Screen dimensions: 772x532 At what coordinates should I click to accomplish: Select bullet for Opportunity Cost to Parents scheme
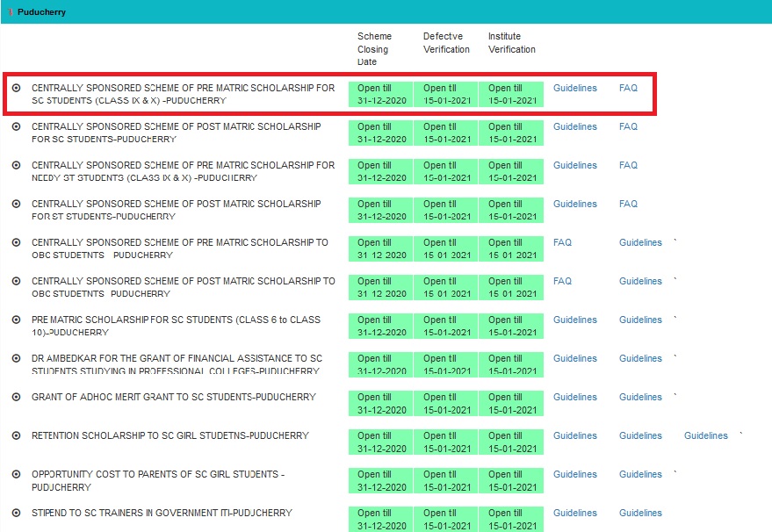click(16, 474)
